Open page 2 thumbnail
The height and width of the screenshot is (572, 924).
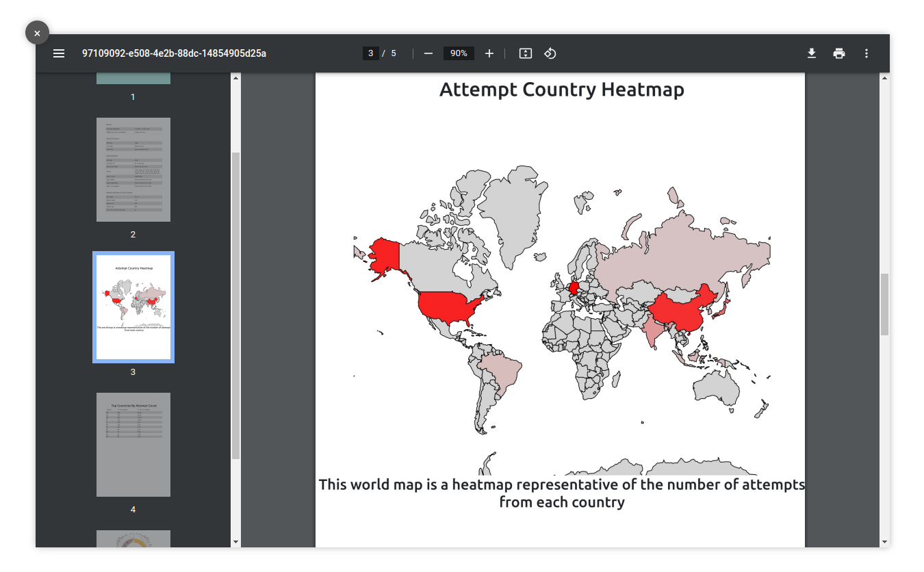133,170
